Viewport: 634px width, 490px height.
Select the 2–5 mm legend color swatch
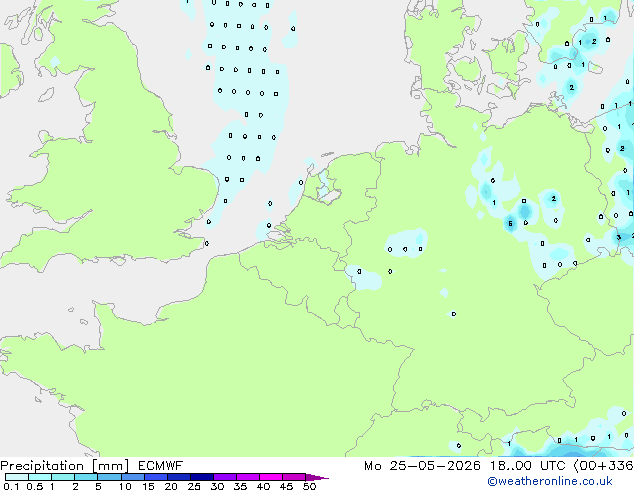tap(86, 477)
